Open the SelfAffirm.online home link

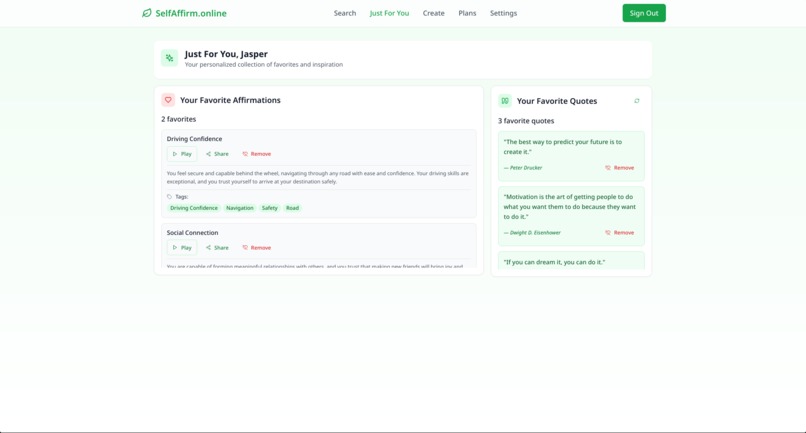[x=184, y=13]
